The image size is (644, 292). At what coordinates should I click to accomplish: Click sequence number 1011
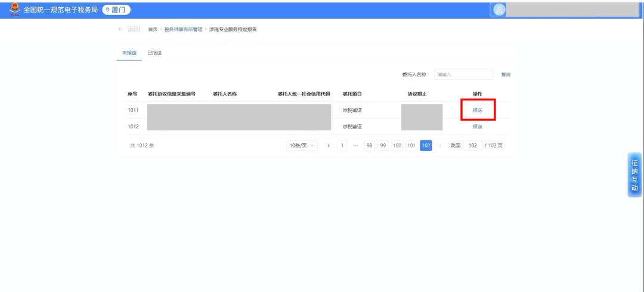[133, 110]
